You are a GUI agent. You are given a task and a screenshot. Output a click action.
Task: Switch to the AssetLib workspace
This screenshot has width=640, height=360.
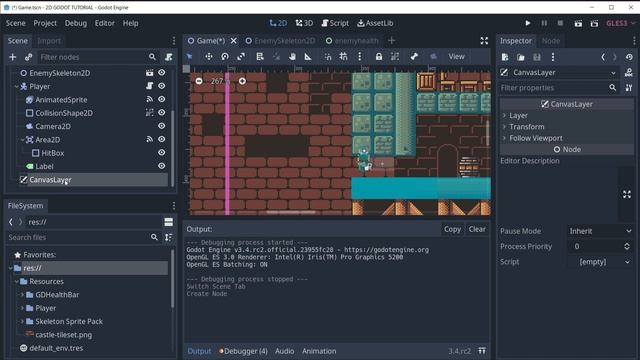[x=375, y=23]
